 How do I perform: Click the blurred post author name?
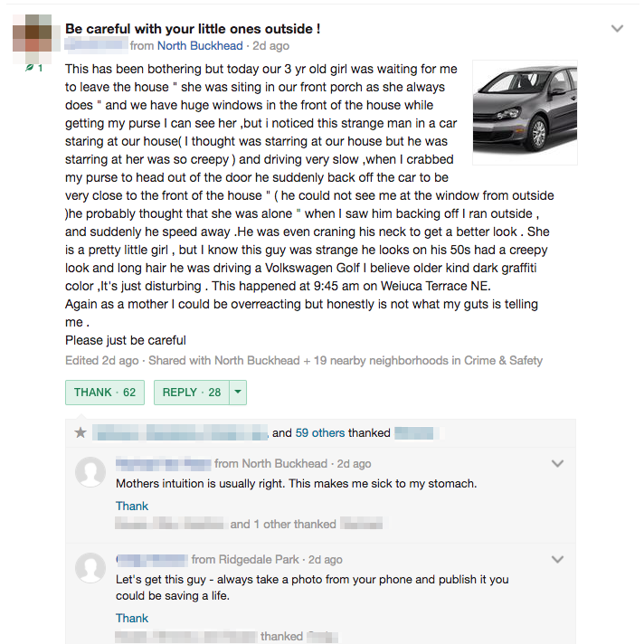click(x=96, y=45)
